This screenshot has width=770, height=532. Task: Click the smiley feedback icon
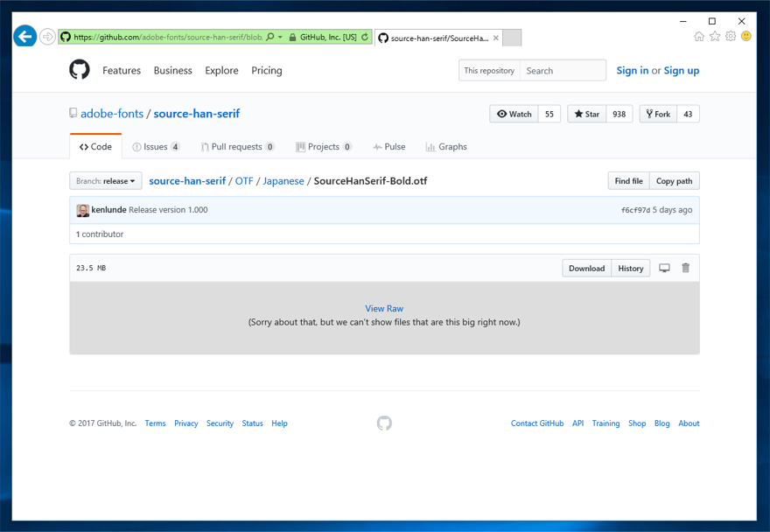(x=745, y=37)
